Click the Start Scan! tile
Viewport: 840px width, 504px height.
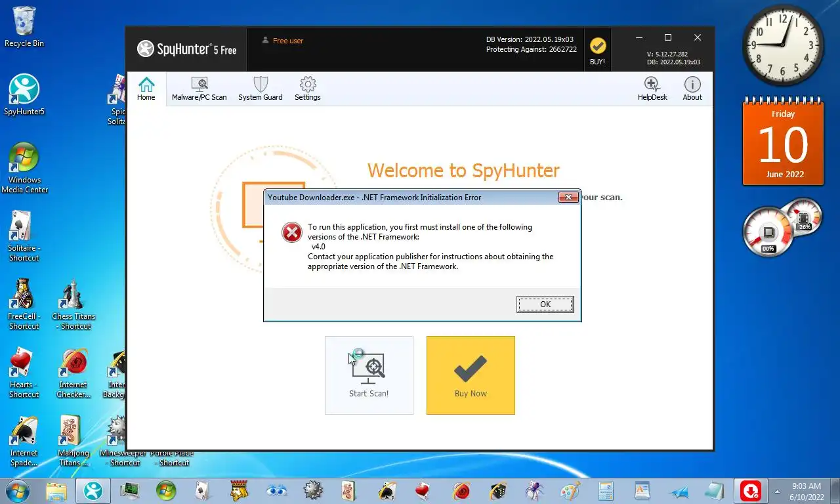(369, 375)
